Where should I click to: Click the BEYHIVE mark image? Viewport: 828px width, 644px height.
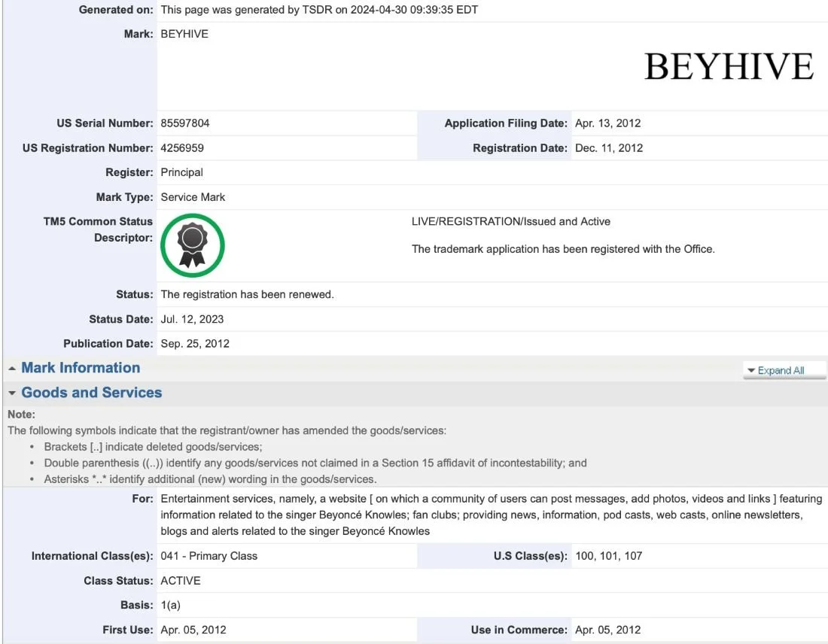[729, 66]
